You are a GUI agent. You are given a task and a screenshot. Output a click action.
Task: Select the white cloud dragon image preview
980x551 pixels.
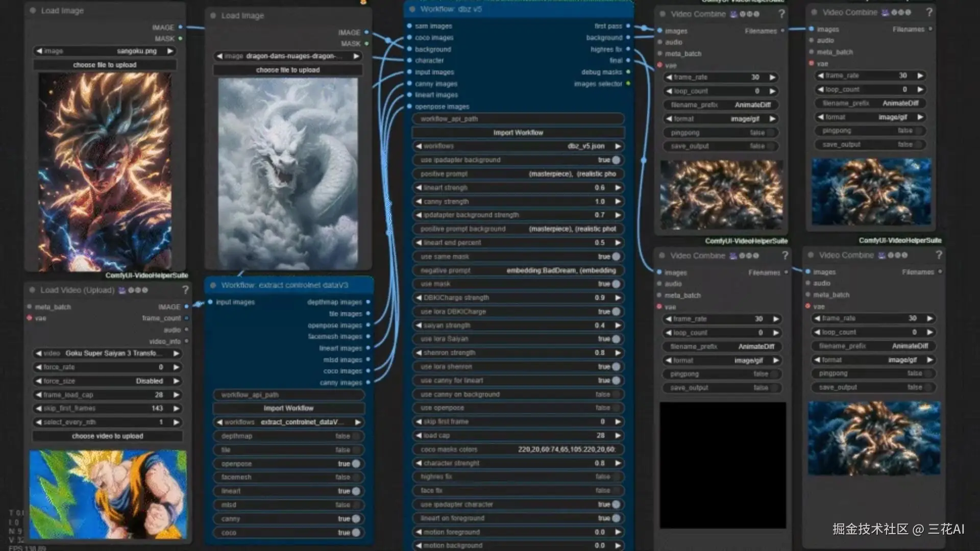288,173
